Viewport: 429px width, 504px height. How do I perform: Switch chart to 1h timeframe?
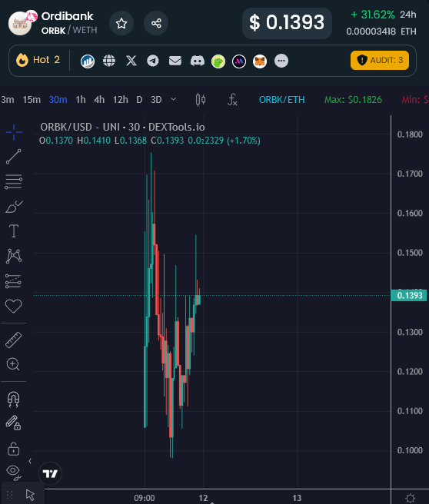(x=81, y=100)
